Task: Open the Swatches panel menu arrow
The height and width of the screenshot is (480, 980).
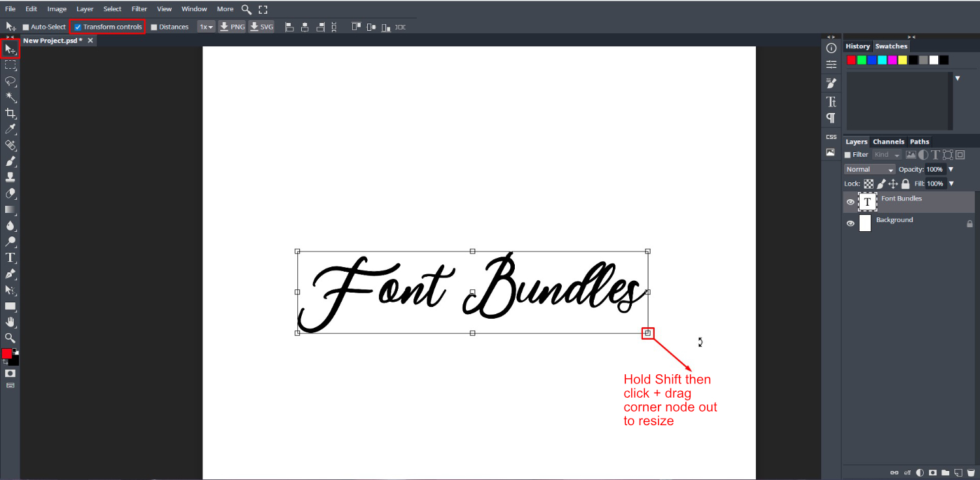Action: pyautogui.click(x=958, y=78)
